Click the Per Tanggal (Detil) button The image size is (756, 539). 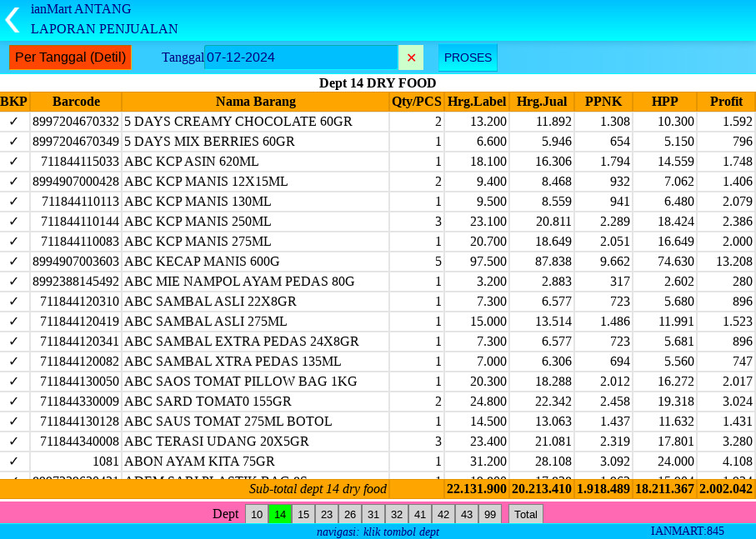(x=70, y=57)
